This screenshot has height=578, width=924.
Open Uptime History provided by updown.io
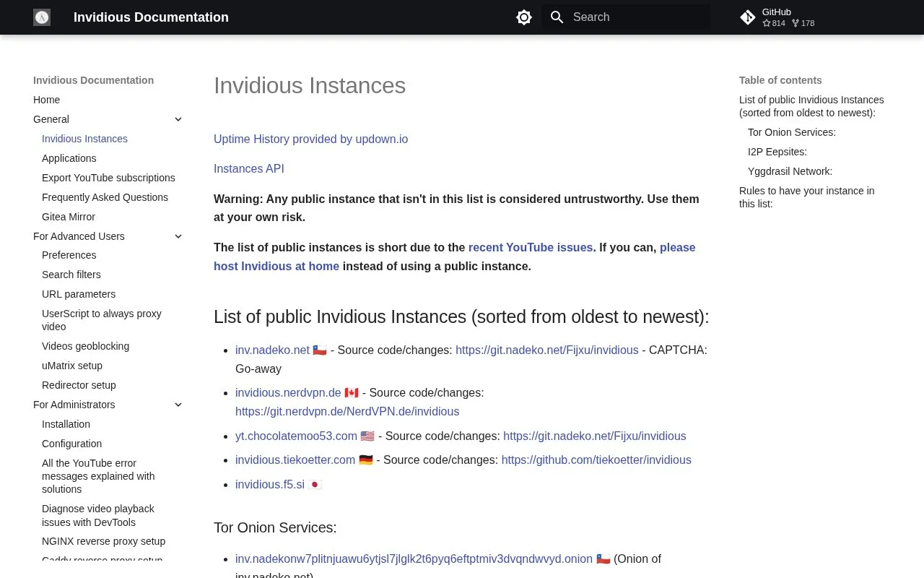pos(310,139)
